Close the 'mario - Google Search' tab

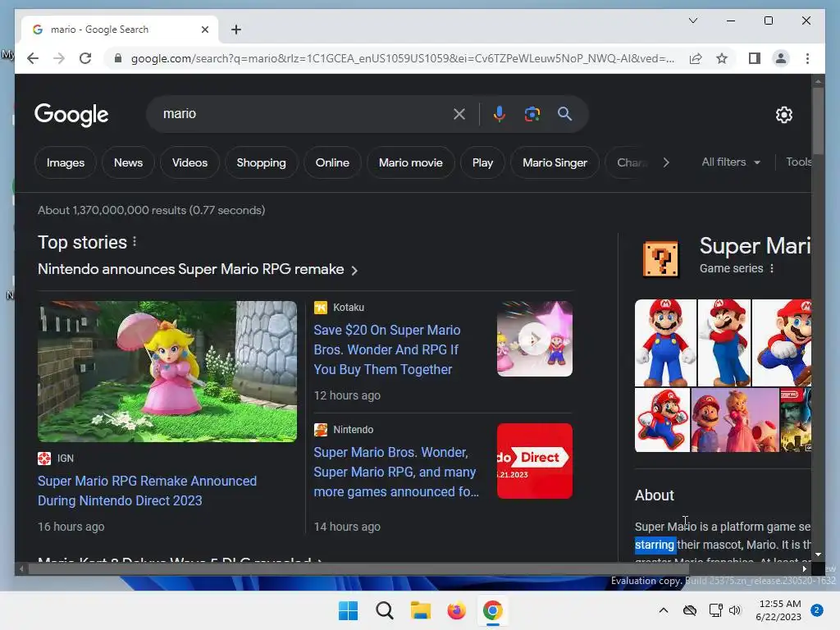204,30
